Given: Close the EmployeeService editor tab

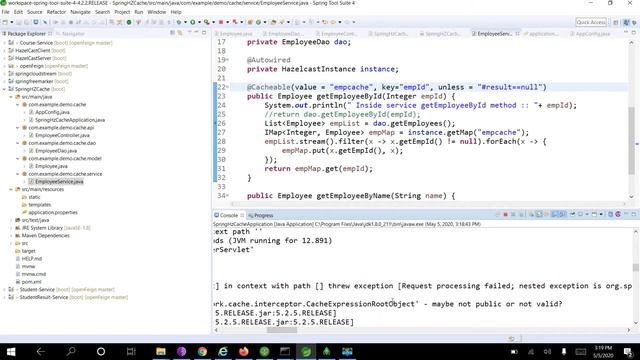Looking at the screenshot, I should (518, 33).
